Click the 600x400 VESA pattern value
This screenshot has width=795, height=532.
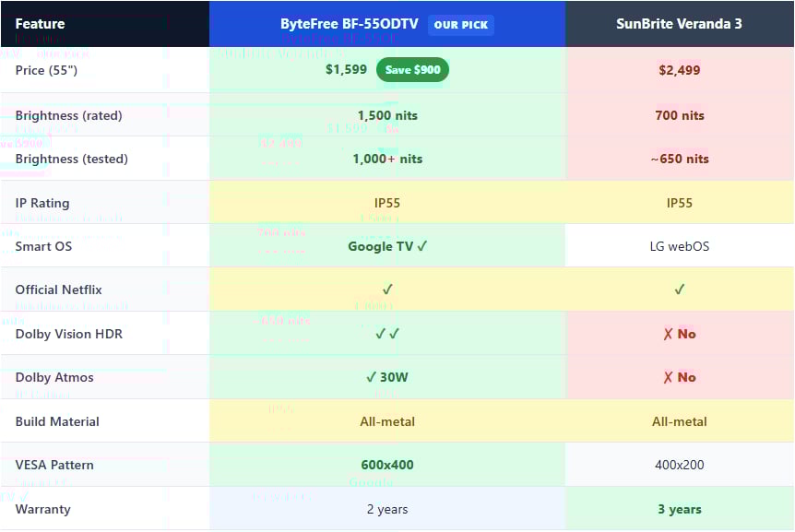pyautogui.click(x=387, y=465)
